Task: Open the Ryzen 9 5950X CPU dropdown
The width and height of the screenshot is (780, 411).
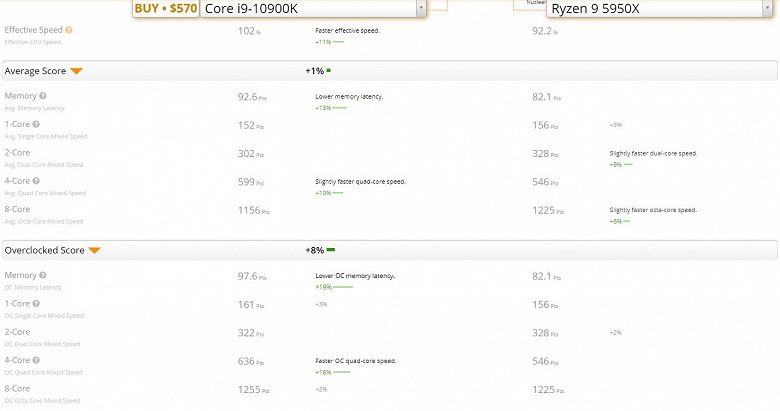Action: click(x=659, y=8)
